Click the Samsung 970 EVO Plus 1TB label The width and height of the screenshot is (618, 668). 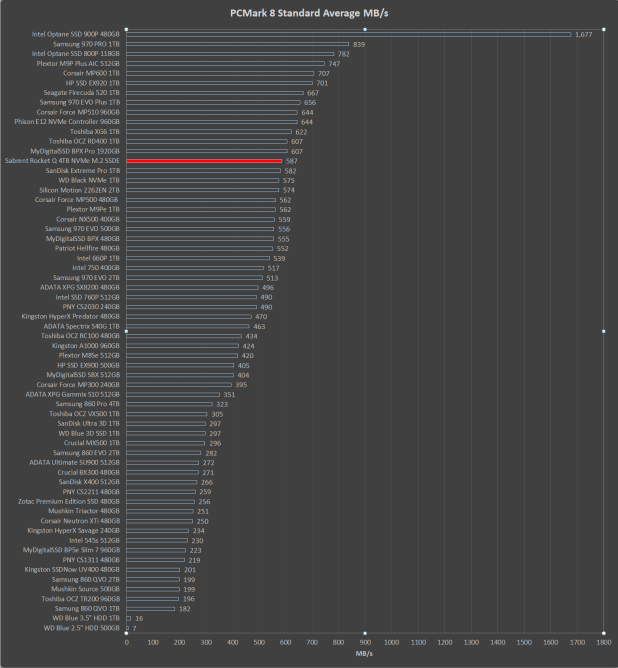pos(80,102)
